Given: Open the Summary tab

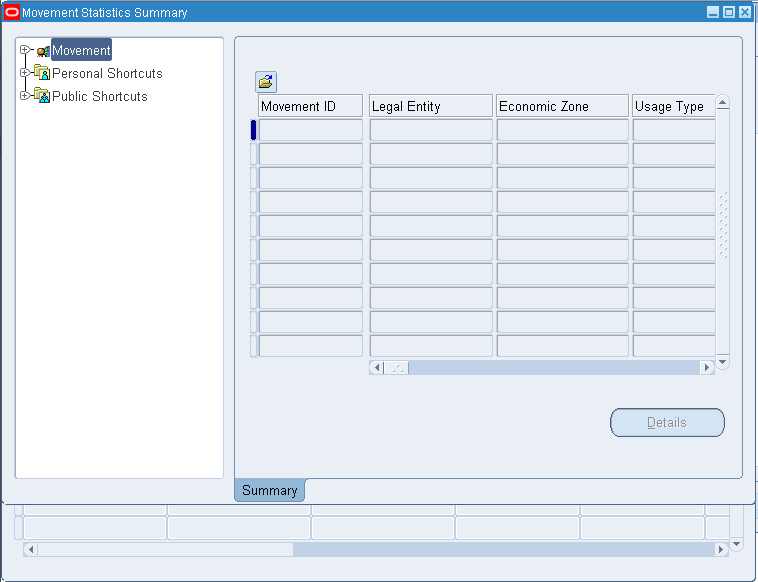Looking at the screenshot, I should (270, 490).
